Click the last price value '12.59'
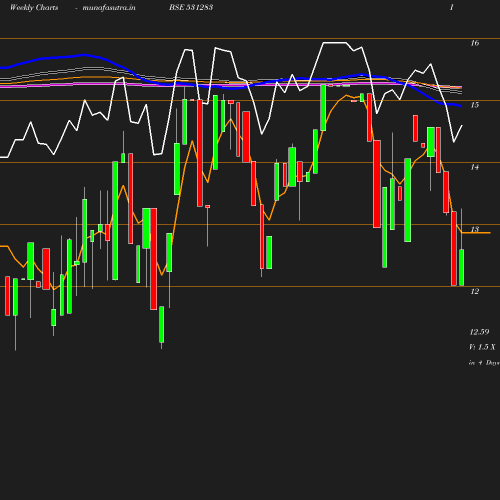This screenshot has width=500, height=500. coord(479,332)
